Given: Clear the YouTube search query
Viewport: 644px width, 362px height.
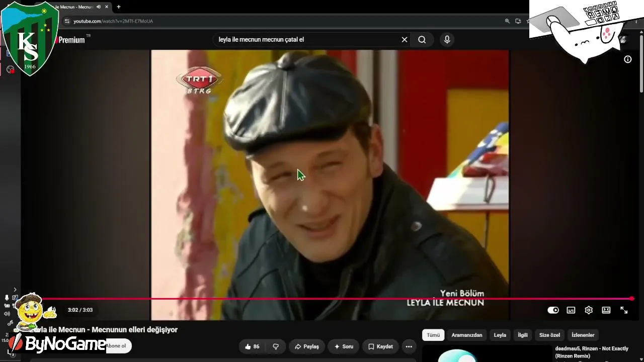Looking at the screenshot, I should tap(404, 40).
